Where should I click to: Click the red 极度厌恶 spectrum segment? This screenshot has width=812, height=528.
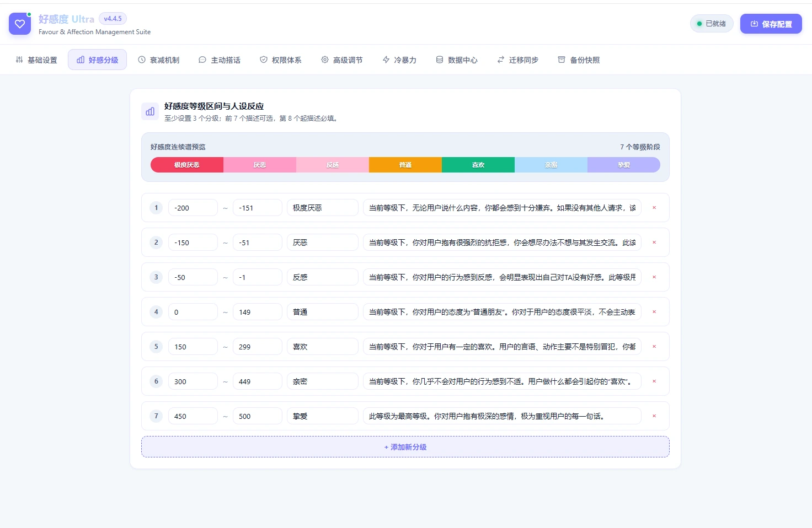(x=187, y=165)
